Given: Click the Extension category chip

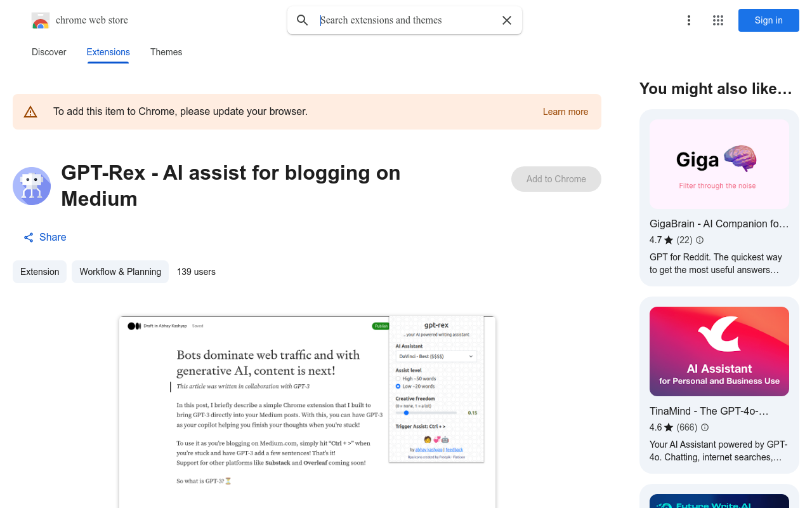Looking at the screenshot, I should point(39,272).
